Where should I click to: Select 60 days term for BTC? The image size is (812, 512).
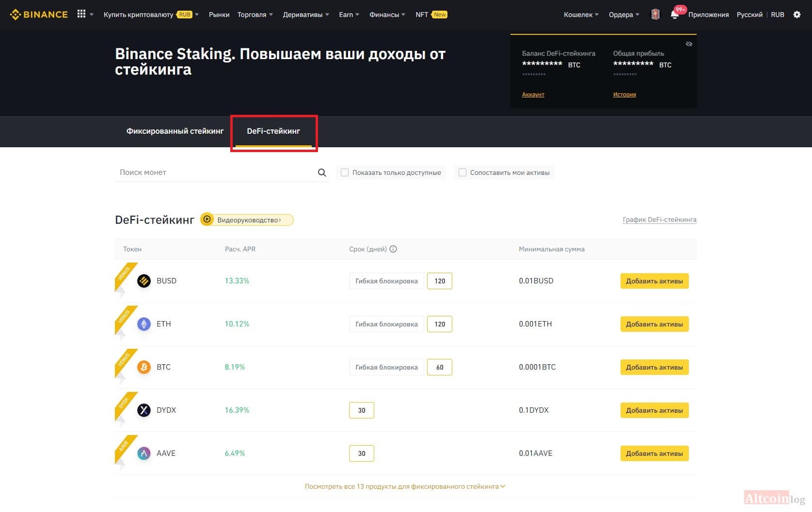coord(440,367)
